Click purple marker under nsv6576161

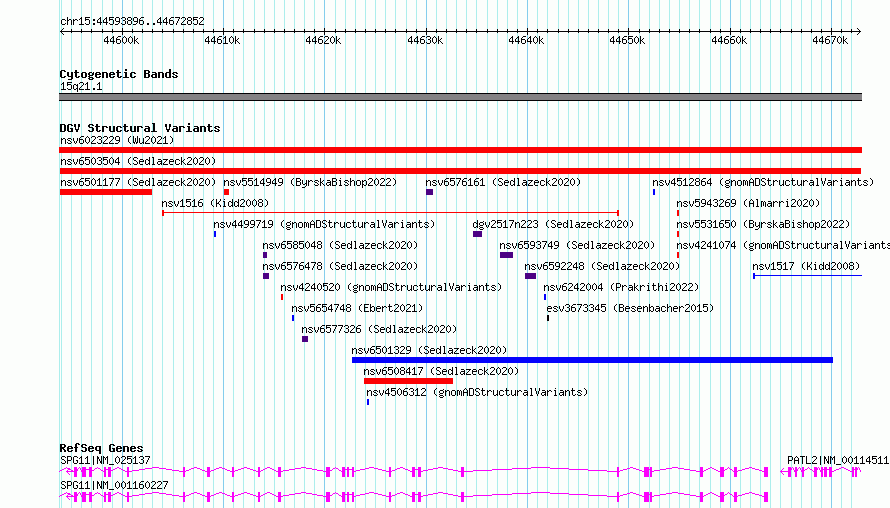tap(430, 192)
